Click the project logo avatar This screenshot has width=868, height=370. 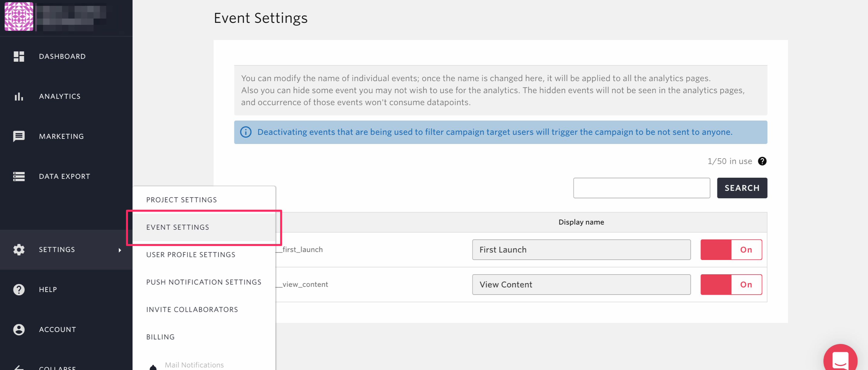click(19, 16)
